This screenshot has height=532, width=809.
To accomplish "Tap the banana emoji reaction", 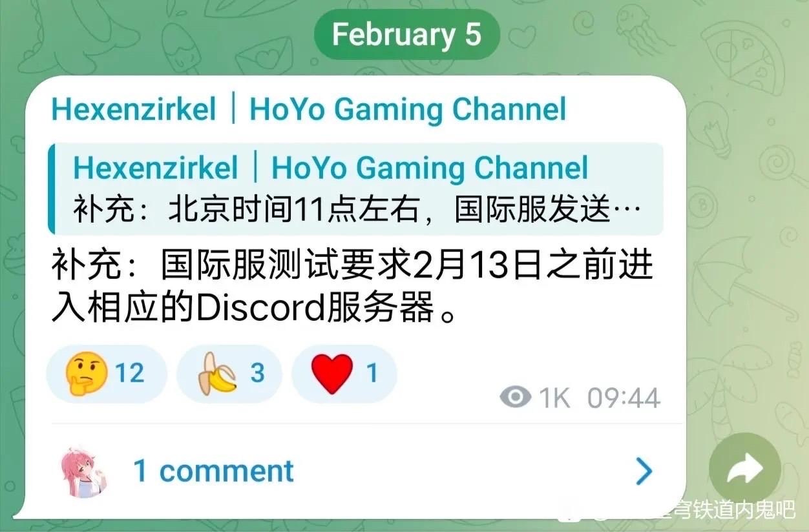I will [216, 374].
